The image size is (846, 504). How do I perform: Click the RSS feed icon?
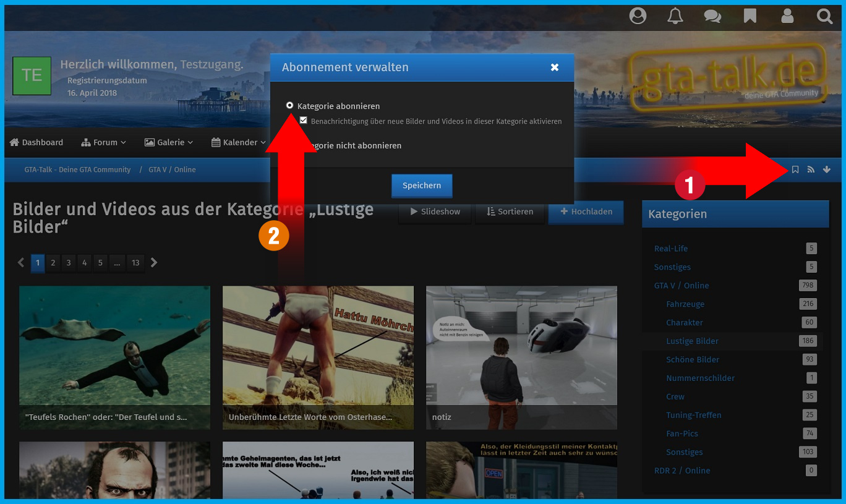(x=811, y=169)
